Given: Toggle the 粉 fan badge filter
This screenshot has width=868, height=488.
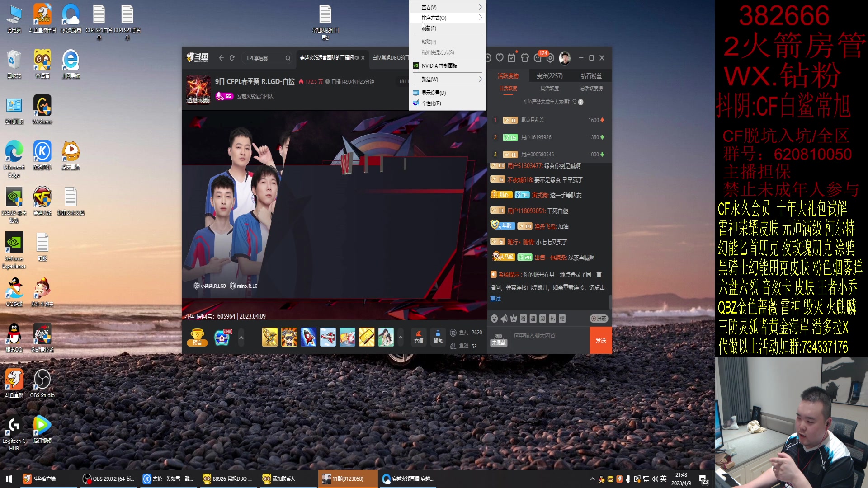Looking at the screenshot, I should pyautogui.click(x=523, y=319).
